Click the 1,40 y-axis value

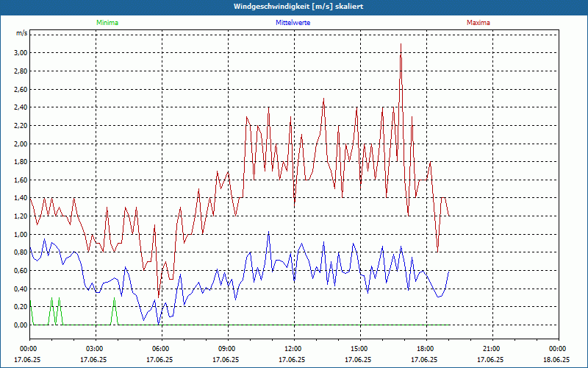click(21, 198)
